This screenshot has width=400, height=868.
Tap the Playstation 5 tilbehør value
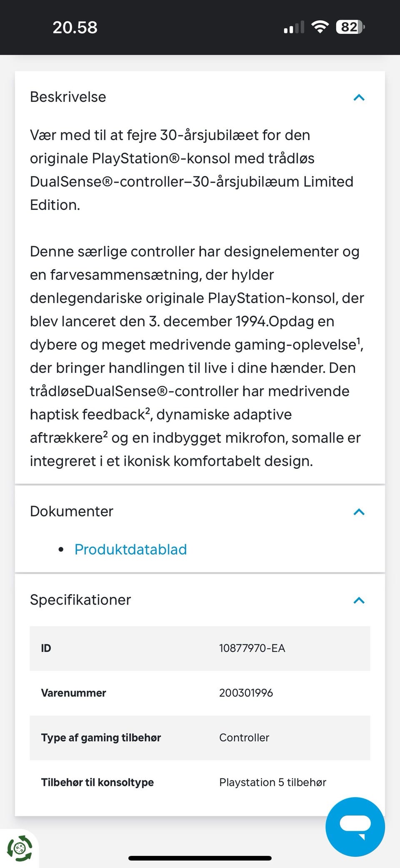(x=272, y=782)
